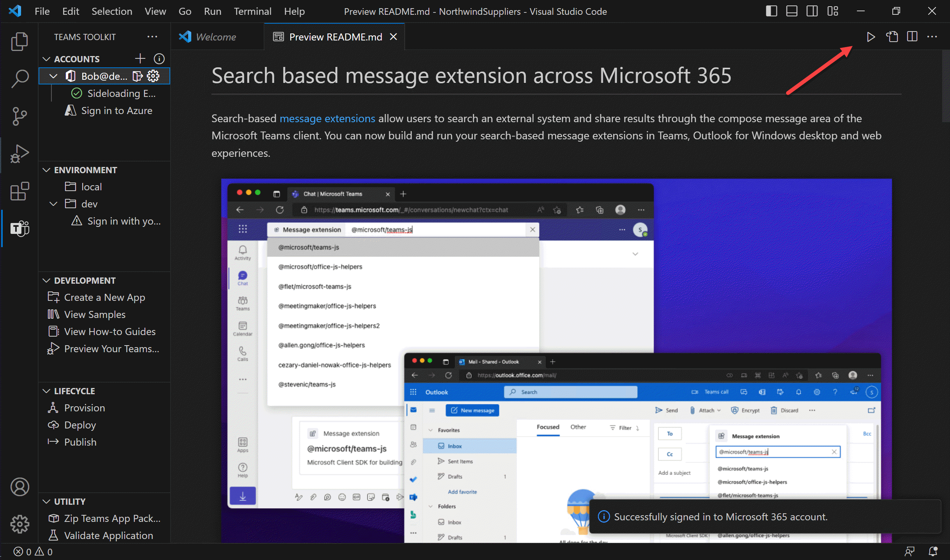Open the Edit menu
The image size is (950, 560).
71,11
